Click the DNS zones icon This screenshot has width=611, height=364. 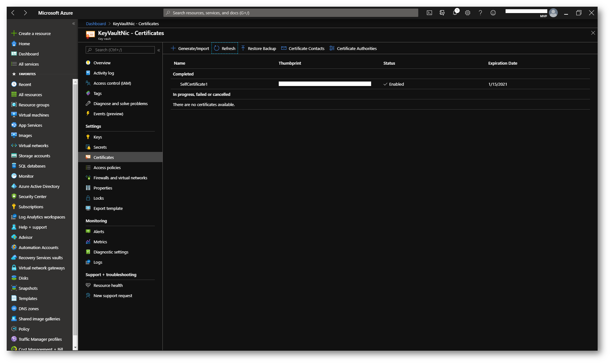pos(14,309)
